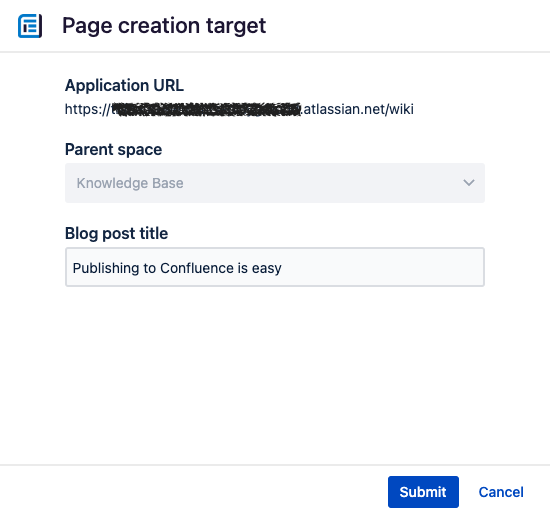This screenshot has width=550, height=518.
Task: Click the Submit button
Action: click(x=423, y=492)
